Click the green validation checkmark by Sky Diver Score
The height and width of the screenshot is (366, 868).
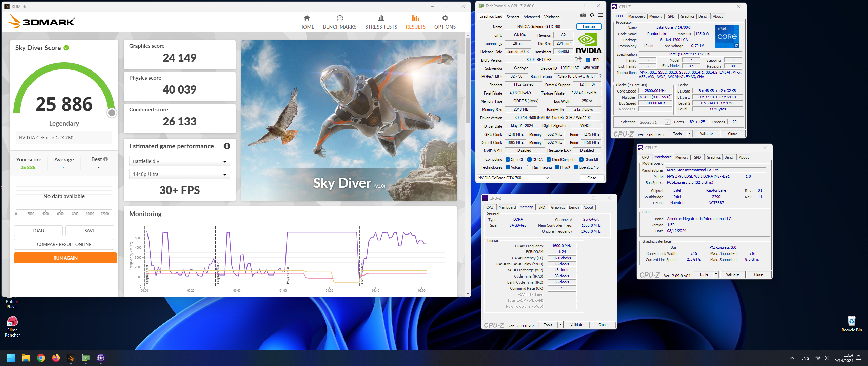point(66,48)
